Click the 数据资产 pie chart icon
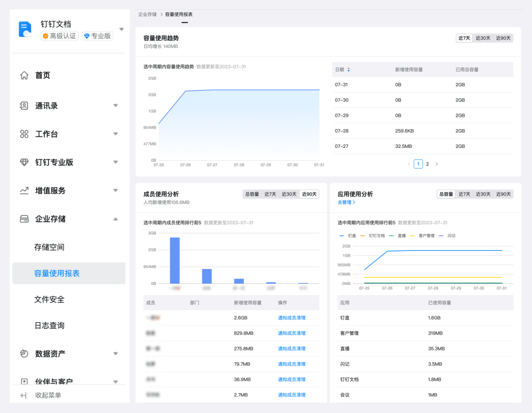Screen dimensions: 532x413 (24, 354)
